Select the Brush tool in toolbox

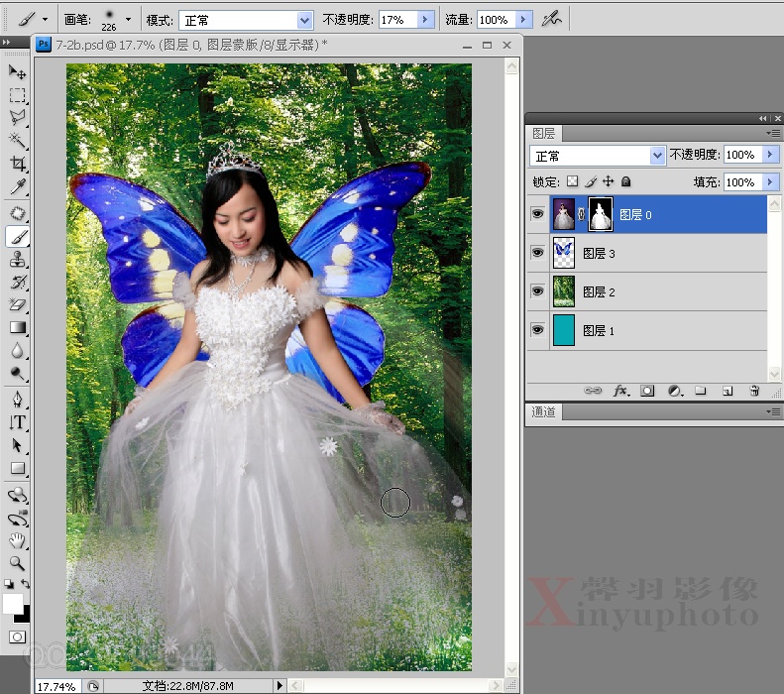(17, 237)
